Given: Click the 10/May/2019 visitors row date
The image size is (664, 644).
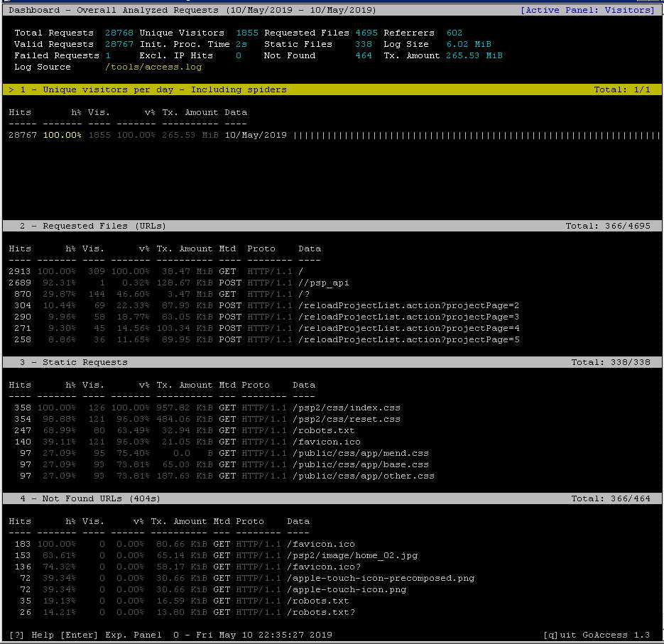Looking at the screenshot, I should click(256, 135).
